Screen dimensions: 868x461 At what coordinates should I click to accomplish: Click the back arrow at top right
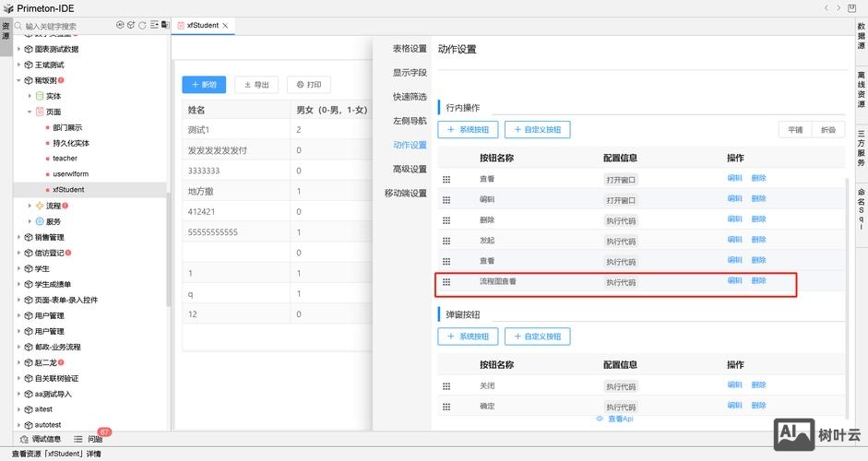[826, 7]
